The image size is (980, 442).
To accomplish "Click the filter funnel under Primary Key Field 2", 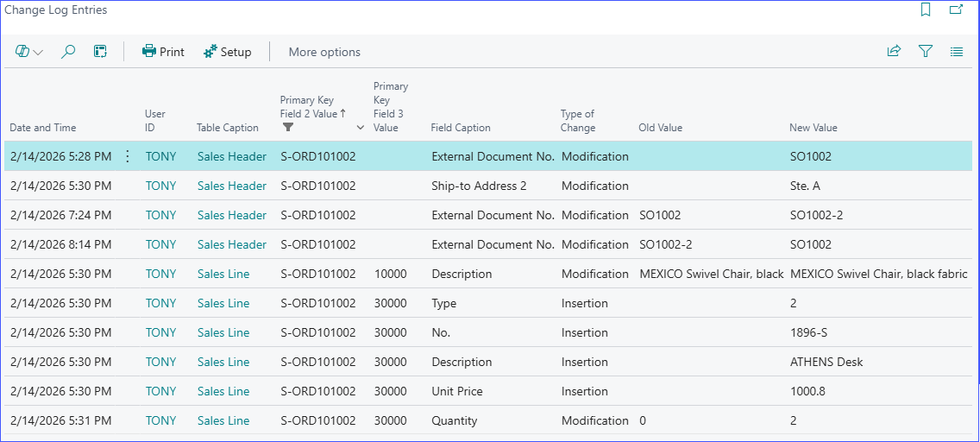I will click(x=288, y=128).
